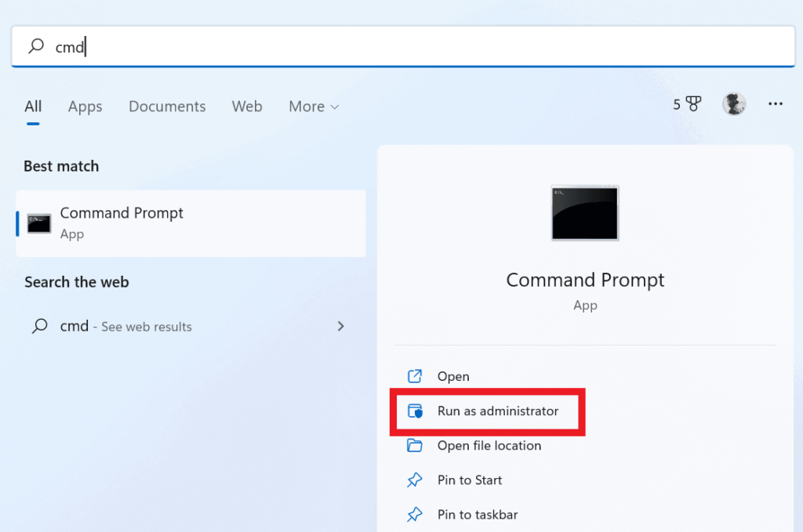Click the Command Prompt icon in best match

39,224
